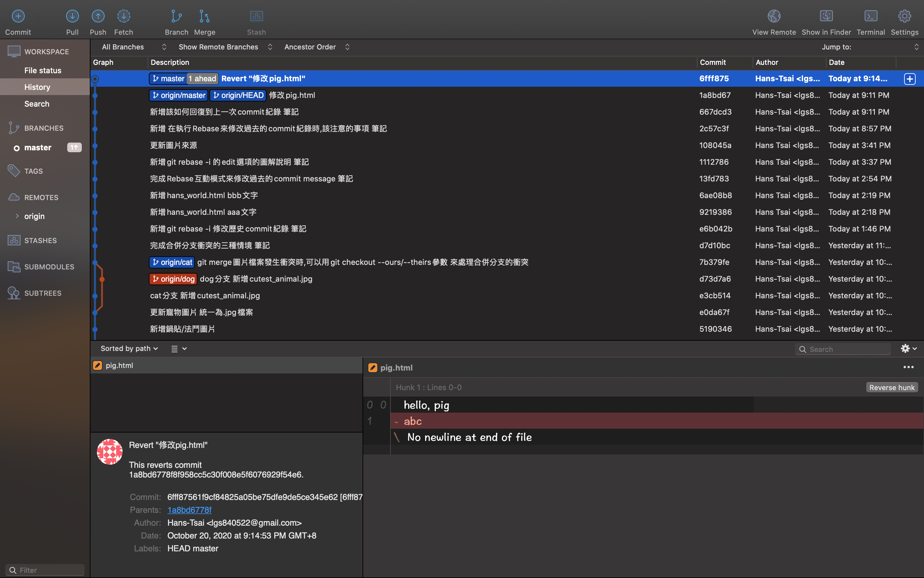Click the Pull toolbar icon
The width and height of the screenshot is (924, 578).
pyautogui.click(x=72, y=16)
